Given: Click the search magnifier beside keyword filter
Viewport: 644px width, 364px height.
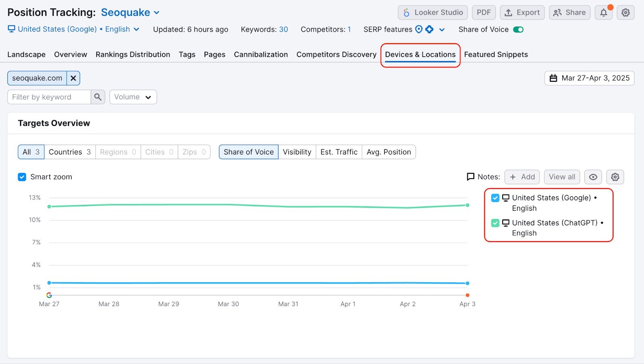Looking at the screenshot, I should point(97,97).
